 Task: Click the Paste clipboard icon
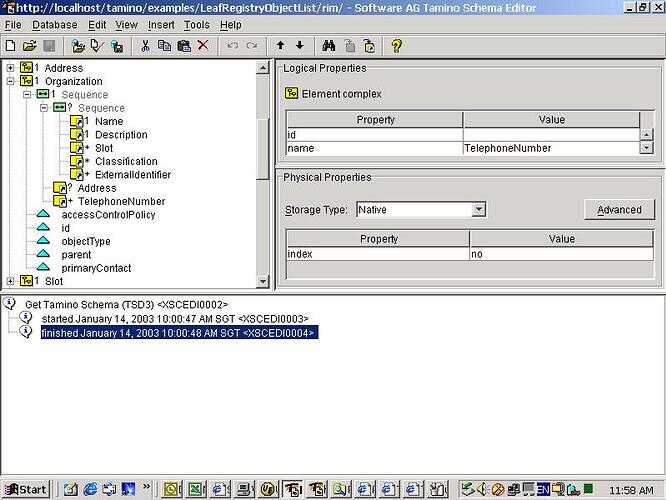click(x=184, y=45)
